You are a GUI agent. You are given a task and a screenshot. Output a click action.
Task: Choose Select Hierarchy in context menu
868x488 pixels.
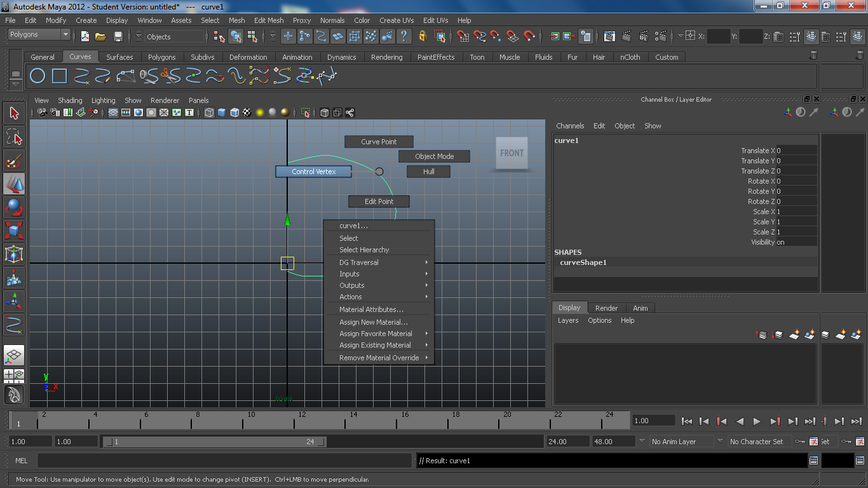click(x=379, y=250)
